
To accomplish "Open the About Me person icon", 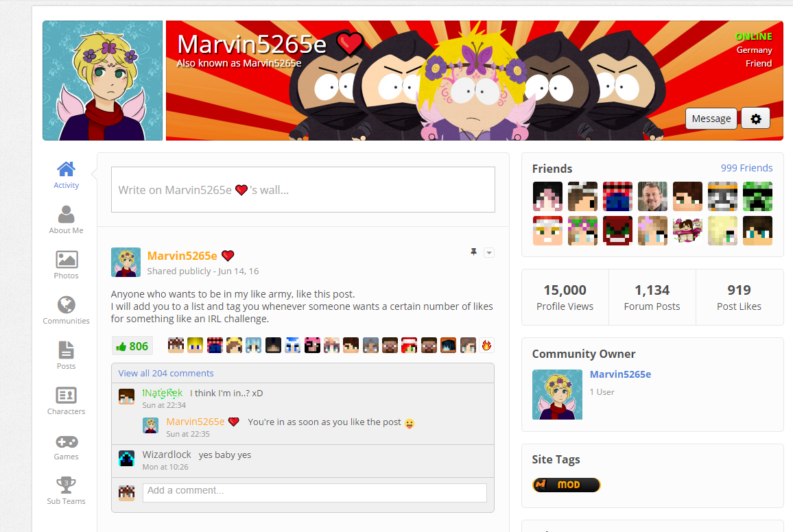I will coord(67,214).
